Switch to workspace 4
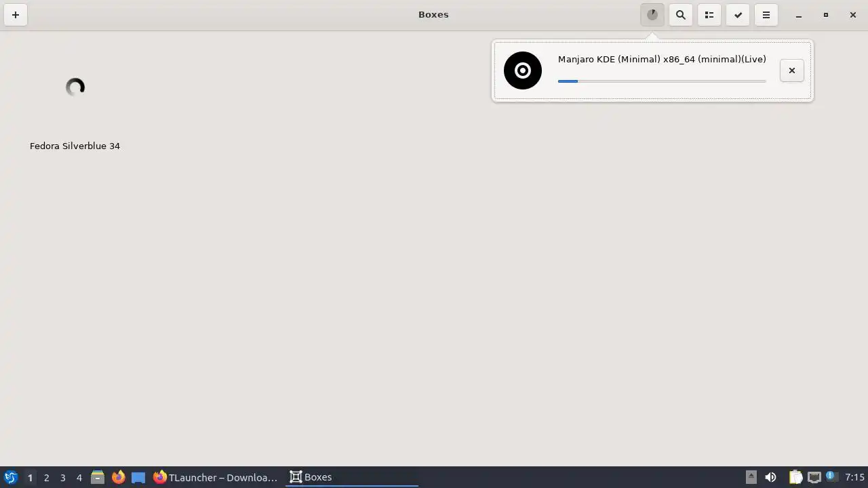This screenshot has height=488, width=868. 79,477
